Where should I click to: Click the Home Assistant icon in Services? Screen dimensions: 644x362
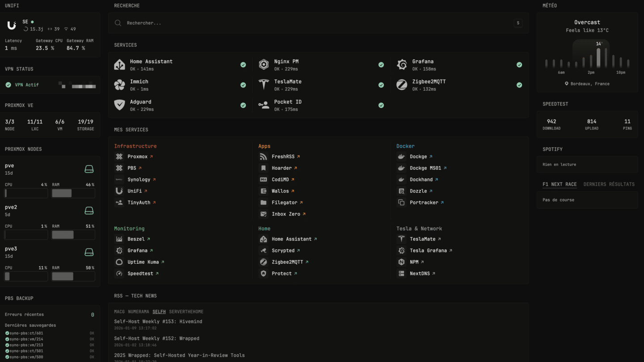click(x=119, y=64)
